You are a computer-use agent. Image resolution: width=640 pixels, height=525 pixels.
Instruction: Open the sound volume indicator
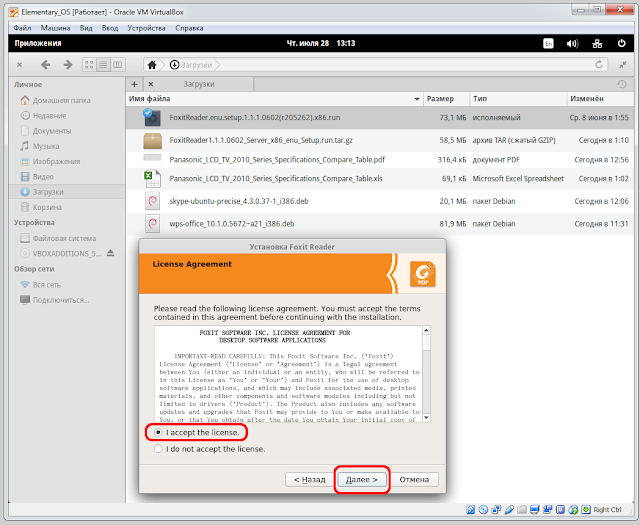[x=572, y=43]
